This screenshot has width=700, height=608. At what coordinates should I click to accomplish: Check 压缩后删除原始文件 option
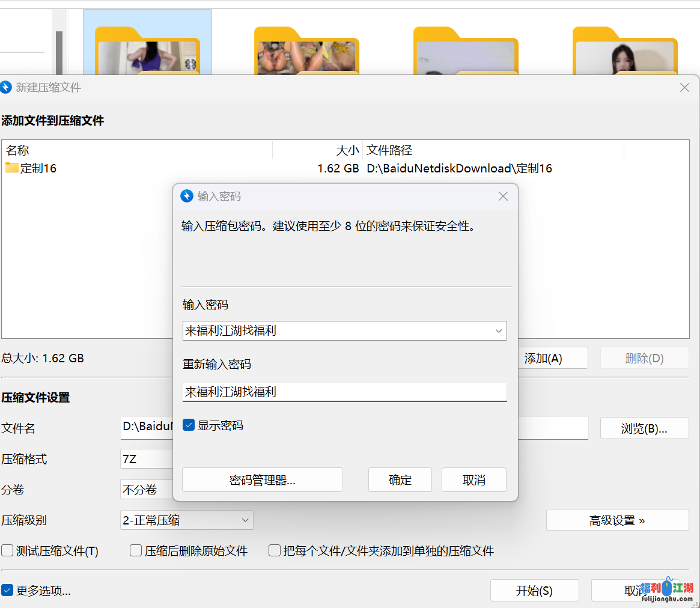pyautogui.click(x=136, y=551)
